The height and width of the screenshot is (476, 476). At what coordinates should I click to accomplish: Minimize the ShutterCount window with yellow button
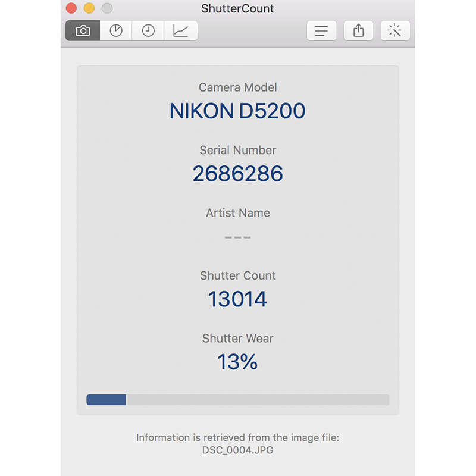[89, 8]
